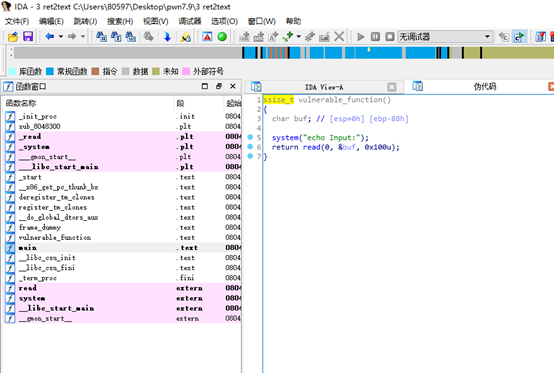This screenshot has height=373, width=554.
Task: Sort by the 函数名称 column header
Action: click(89, 103)
